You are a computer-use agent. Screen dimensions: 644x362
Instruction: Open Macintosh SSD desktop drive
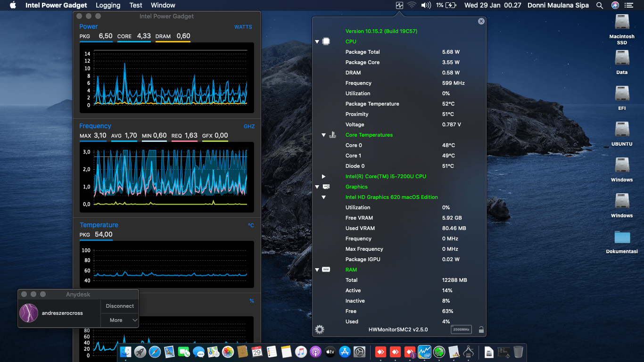point(622,29)
